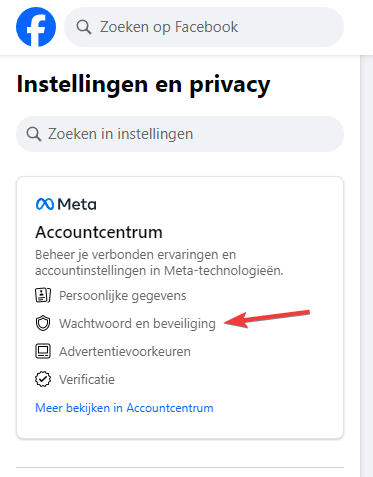This screenshot has width=373, height=477.
Task: Click the 'Accountcentrum' heading
Action: click(99, 232)
